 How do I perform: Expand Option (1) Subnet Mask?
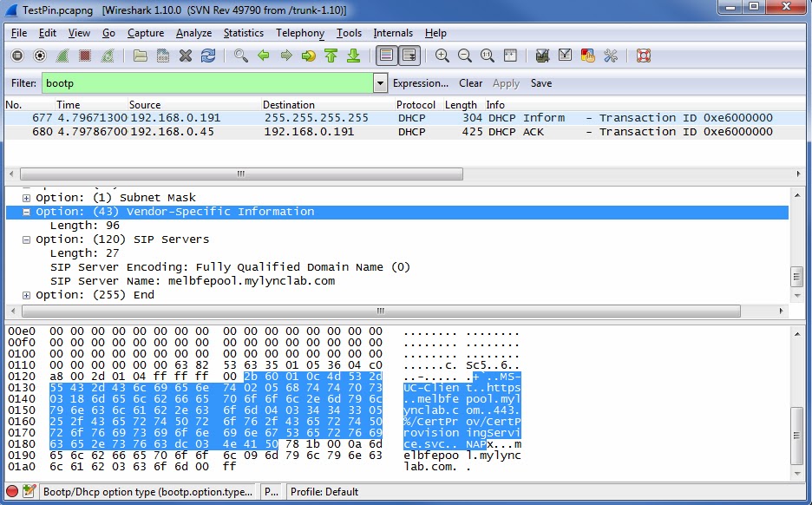26,198
